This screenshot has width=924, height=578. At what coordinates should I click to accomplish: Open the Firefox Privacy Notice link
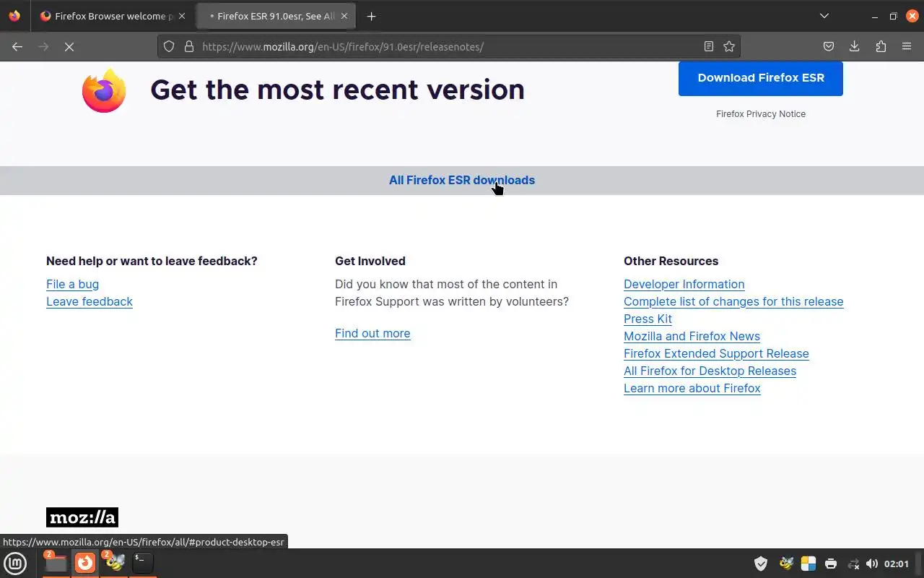pyautogui.click(x=761, y=114)
